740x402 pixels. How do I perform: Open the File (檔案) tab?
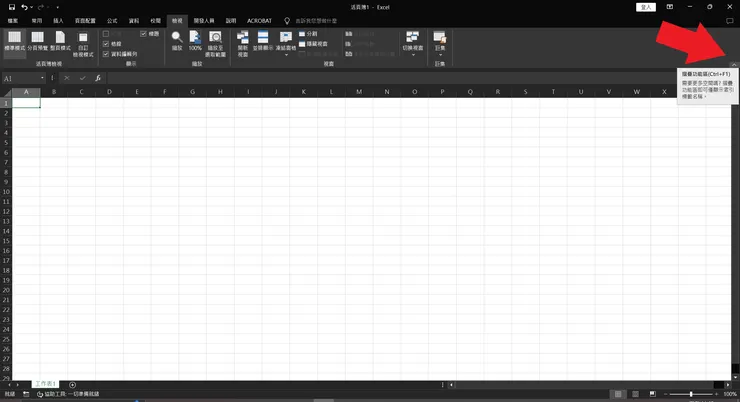(x=13, y=21)
